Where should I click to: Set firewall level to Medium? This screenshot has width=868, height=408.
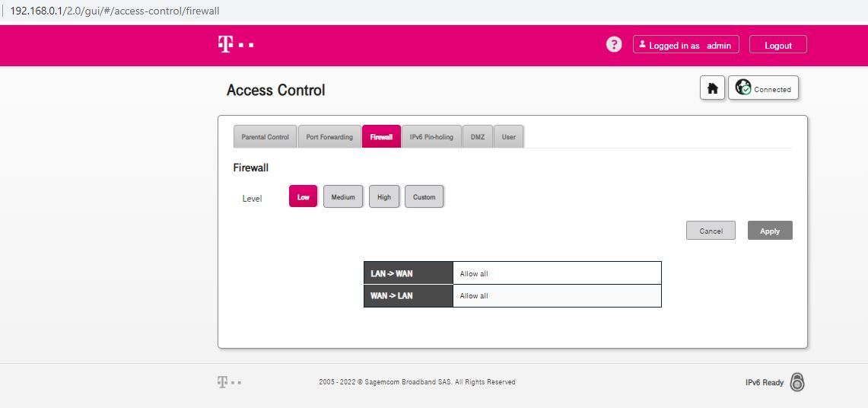point(342,196)
